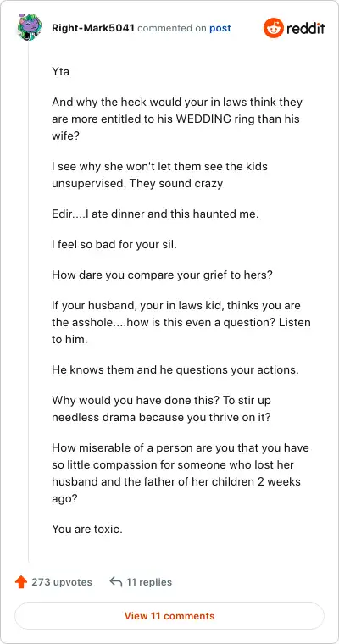
Task: Click the "You are toxic." closing line
Action: pyautogui.click(x=87, y=529)
